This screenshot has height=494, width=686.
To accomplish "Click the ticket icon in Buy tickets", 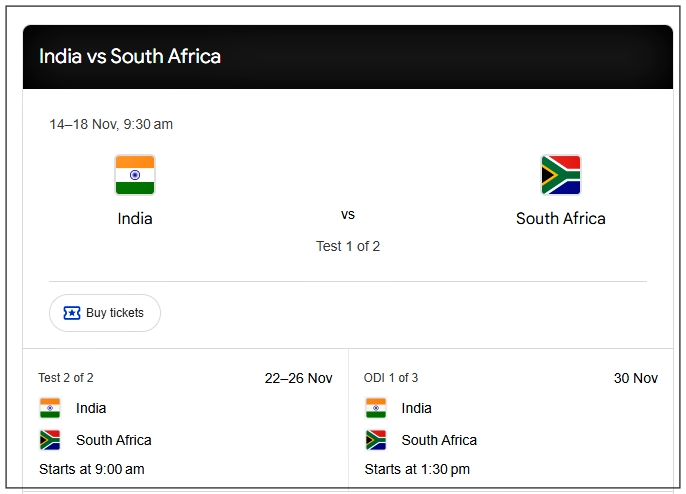I will [x=72, y=313].
